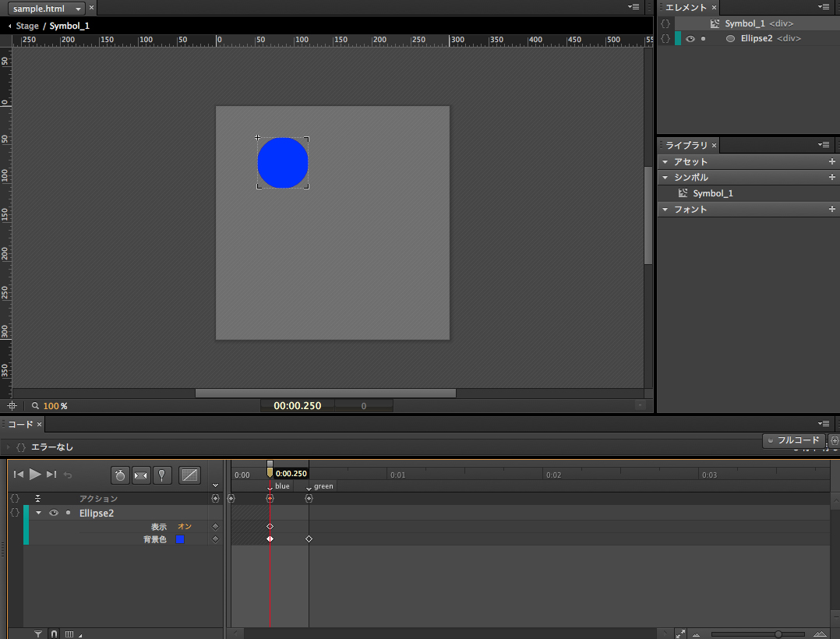The image size is (840, 639).
Task: Close the コード panel tab
Action: 39,424
